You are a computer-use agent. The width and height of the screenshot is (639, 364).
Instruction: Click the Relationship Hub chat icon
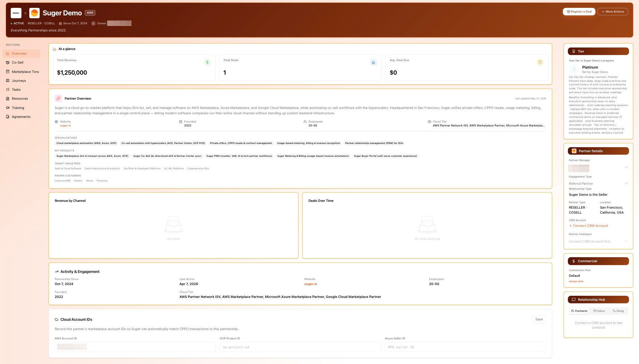click(574, 300)
